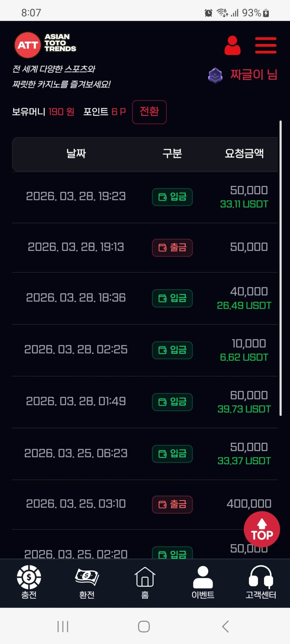The width and height of the screenshot is (290, 644).
Task: Tap the 출금 tag for 19:13 entry
Action: (x=172, y=247)
